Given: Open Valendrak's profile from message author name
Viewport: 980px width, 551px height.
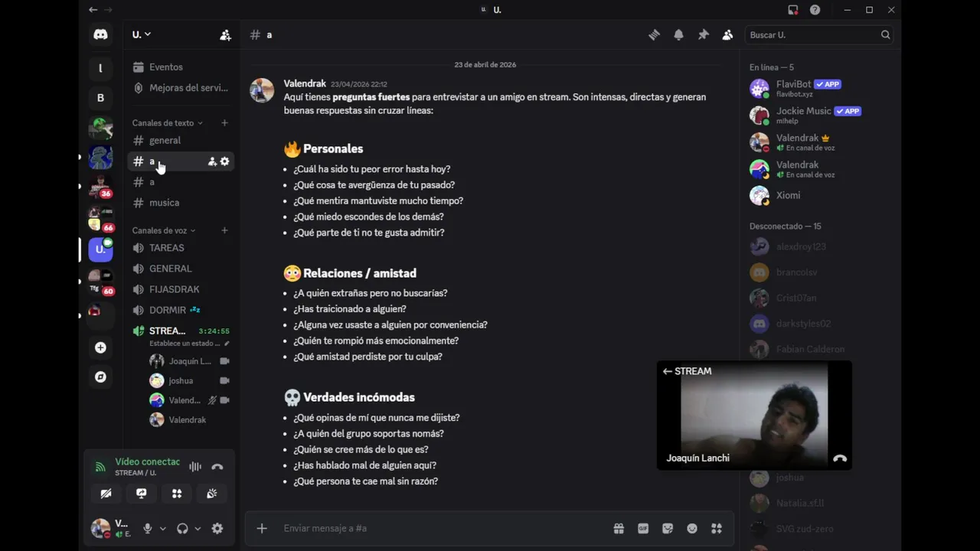Looking at the screenshot, I should click(305, 83).
